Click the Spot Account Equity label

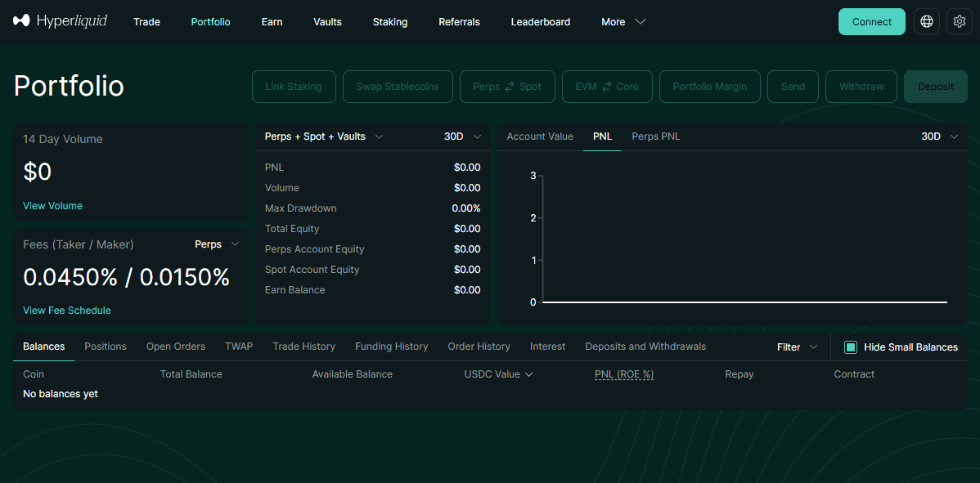pyautogui.click(x=312, y=270)
